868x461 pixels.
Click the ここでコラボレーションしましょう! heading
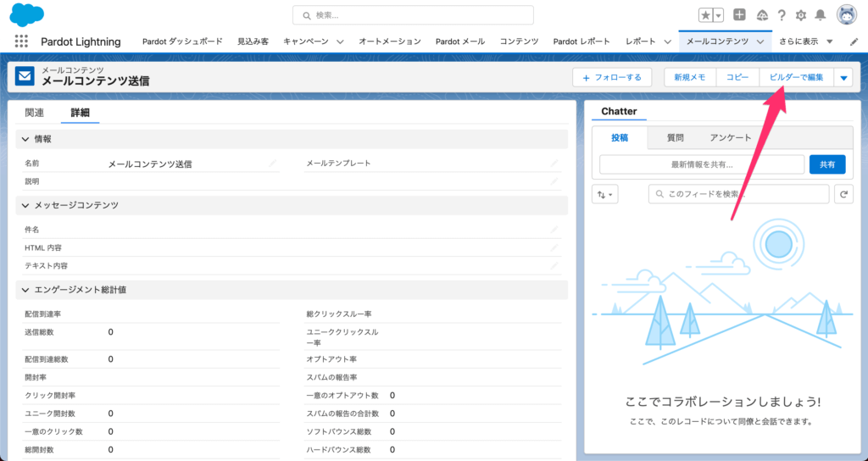pyautogui.click(x=723, y=402)
